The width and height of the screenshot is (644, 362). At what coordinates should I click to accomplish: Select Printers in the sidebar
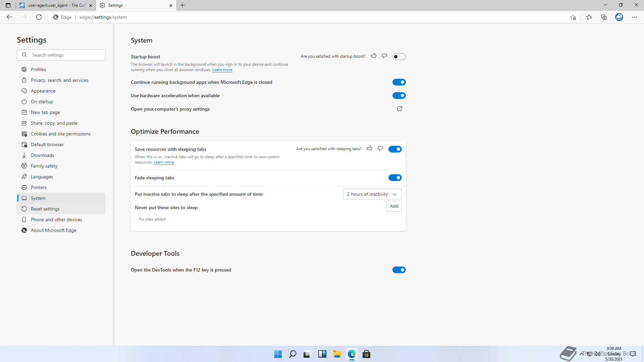click(61, 187)
